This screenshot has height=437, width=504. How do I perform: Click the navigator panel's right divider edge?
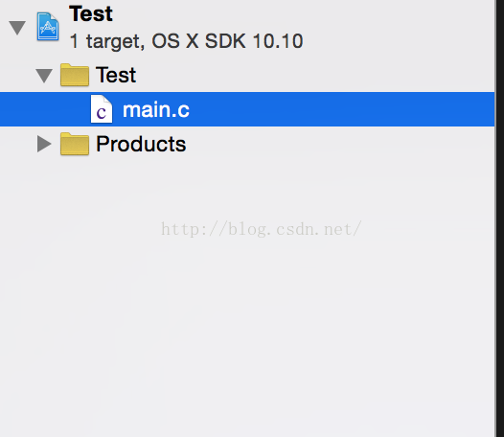[496, 218]
